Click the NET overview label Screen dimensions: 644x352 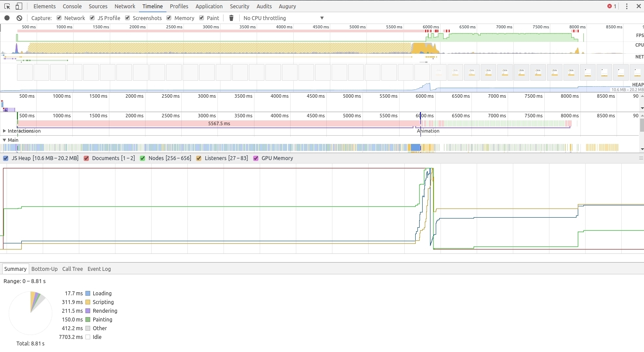coord(639,57)
